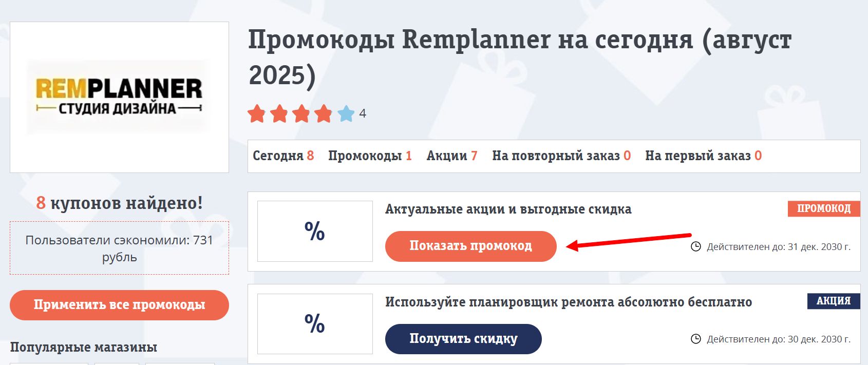Open the Популярные магазины section
Screen dimensions: 868x365
(x=85, y=347)
